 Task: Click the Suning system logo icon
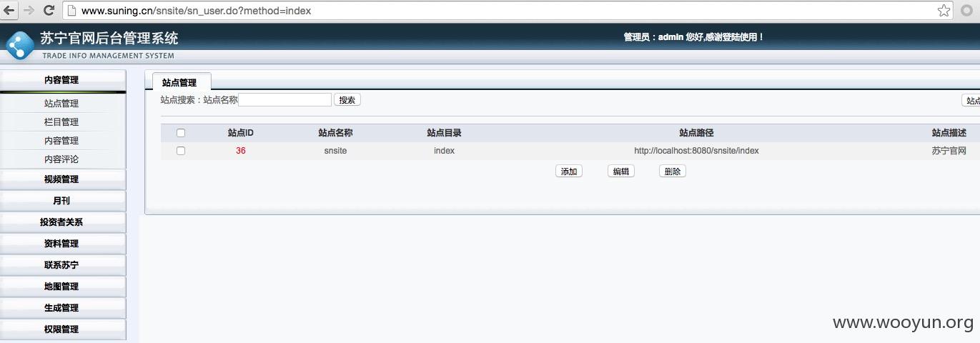tap(19, 44)
